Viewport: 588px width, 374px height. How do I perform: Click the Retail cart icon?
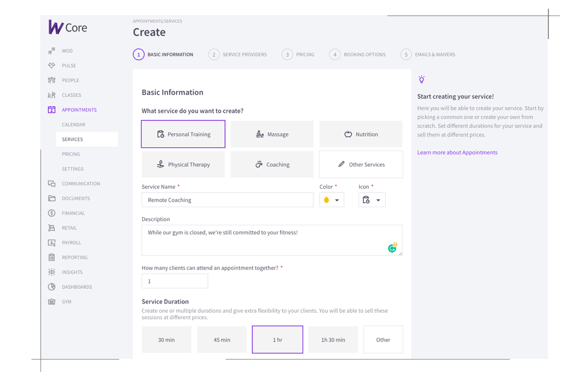coord(52,228)
